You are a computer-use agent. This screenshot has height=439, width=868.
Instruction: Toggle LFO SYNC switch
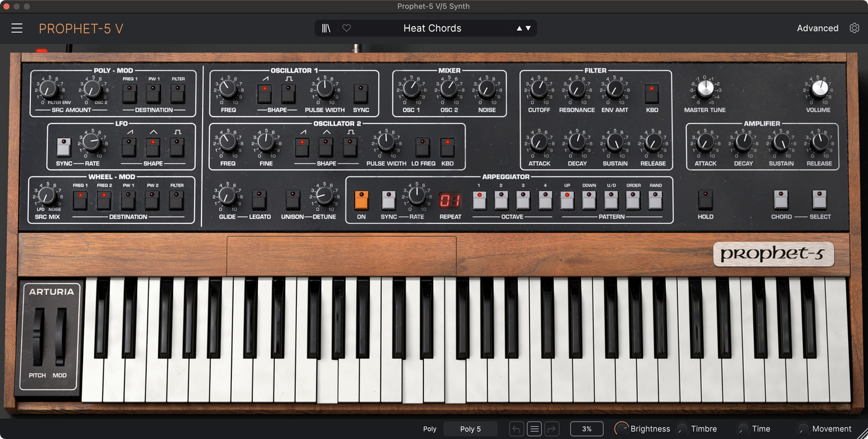(x=64, y=147)
